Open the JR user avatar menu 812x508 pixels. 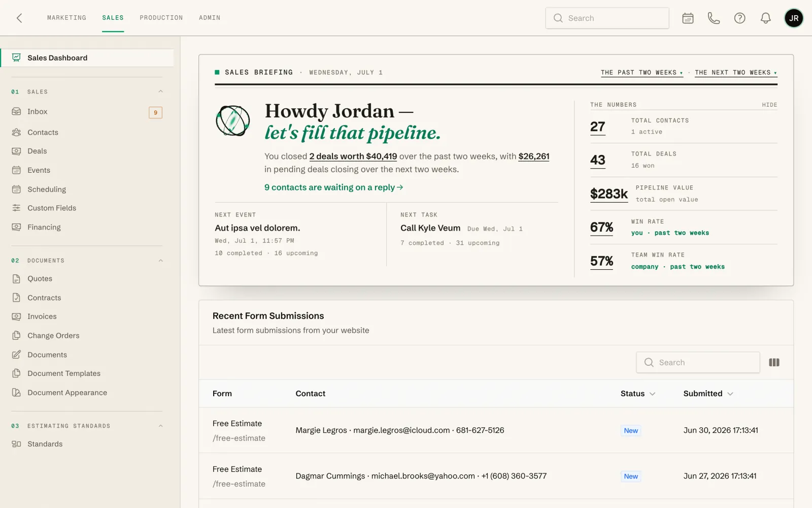pyautogui.click(x=794, y=18)
